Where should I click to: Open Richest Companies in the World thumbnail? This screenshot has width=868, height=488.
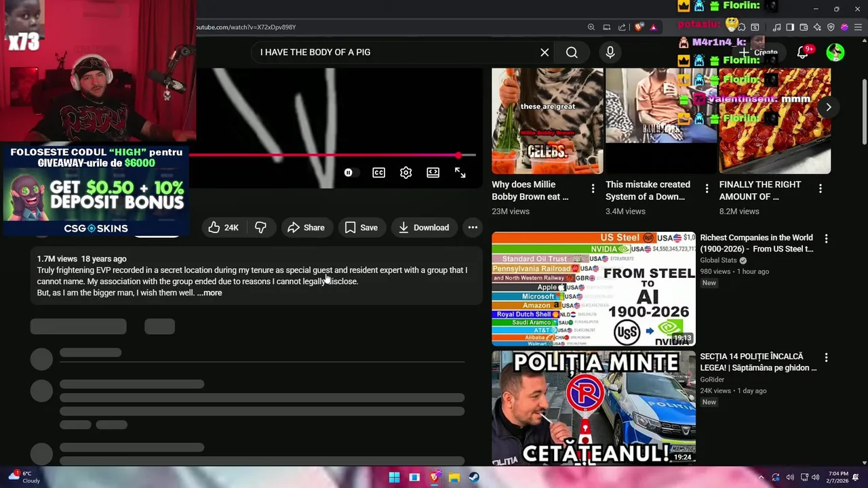tap(593, 289)
